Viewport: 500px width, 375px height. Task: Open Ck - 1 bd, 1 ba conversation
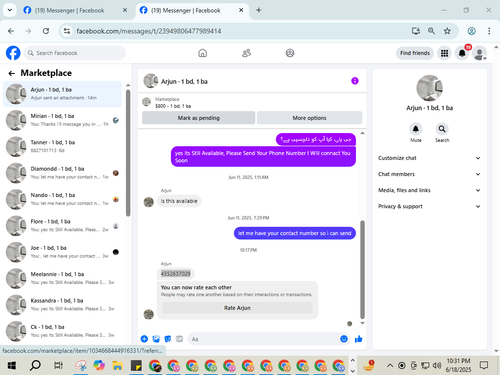point(62,331)
